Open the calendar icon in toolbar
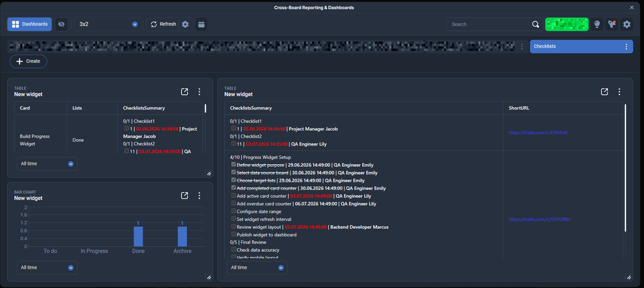Screen dimensions: 644x288 pyautogui.click(x=201, y=24)
